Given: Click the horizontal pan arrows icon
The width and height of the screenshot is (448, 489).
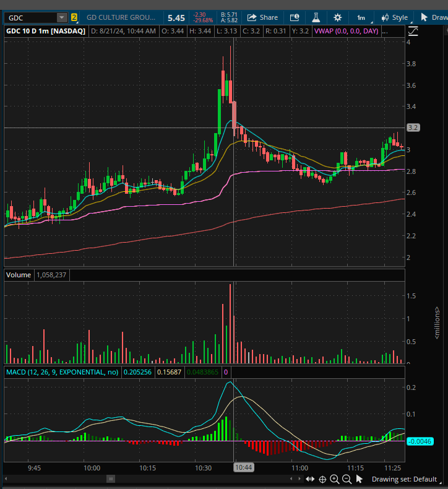Looking at the screenshot, I should point(310,479).
